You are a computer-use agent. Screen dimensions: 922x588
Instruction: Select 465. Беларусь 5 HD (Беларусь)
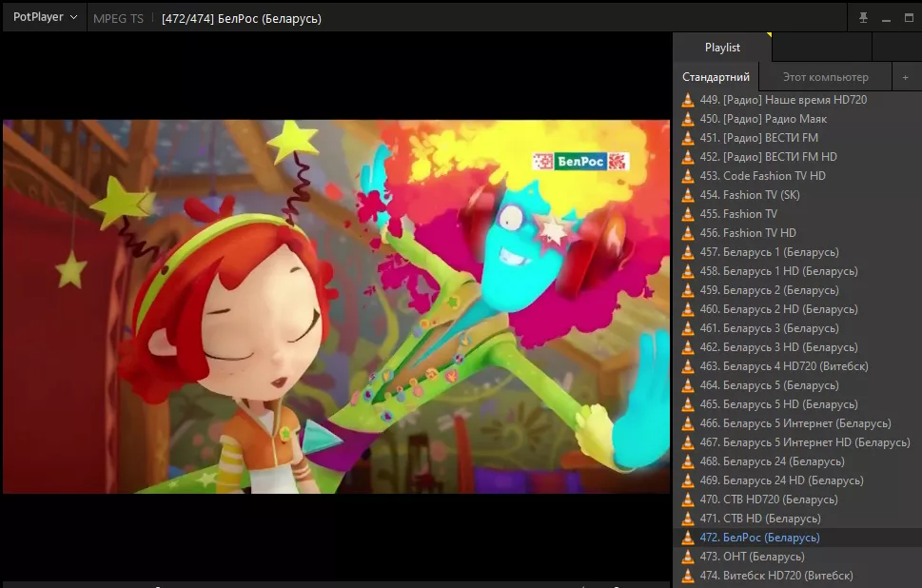tap(797, 404)
